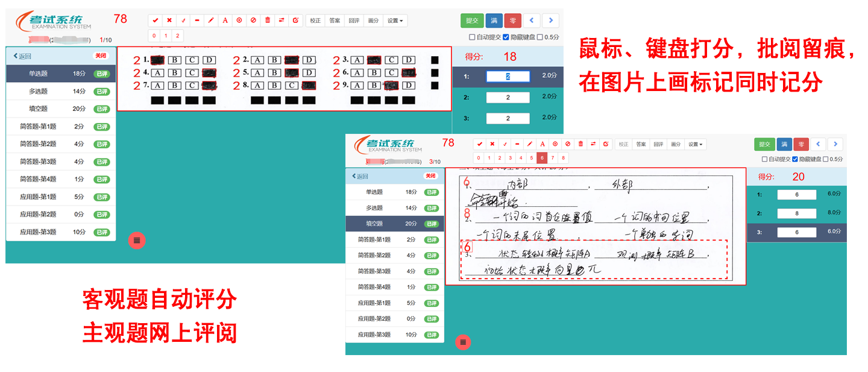
Task: Tick the 0.5分 checkbox in the 18-score window
Action: tap(540, 37)
